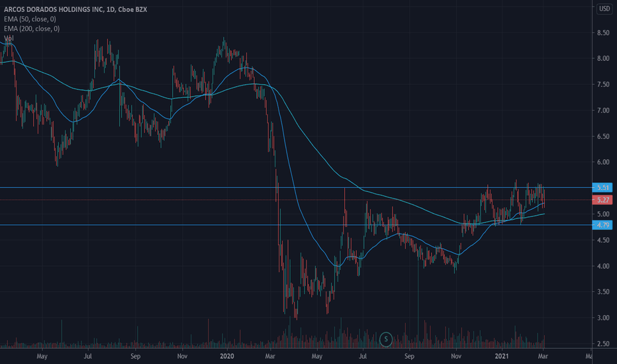
Task: Select the 4.79 horizontal line price label
Action: [x=602, y=225]
